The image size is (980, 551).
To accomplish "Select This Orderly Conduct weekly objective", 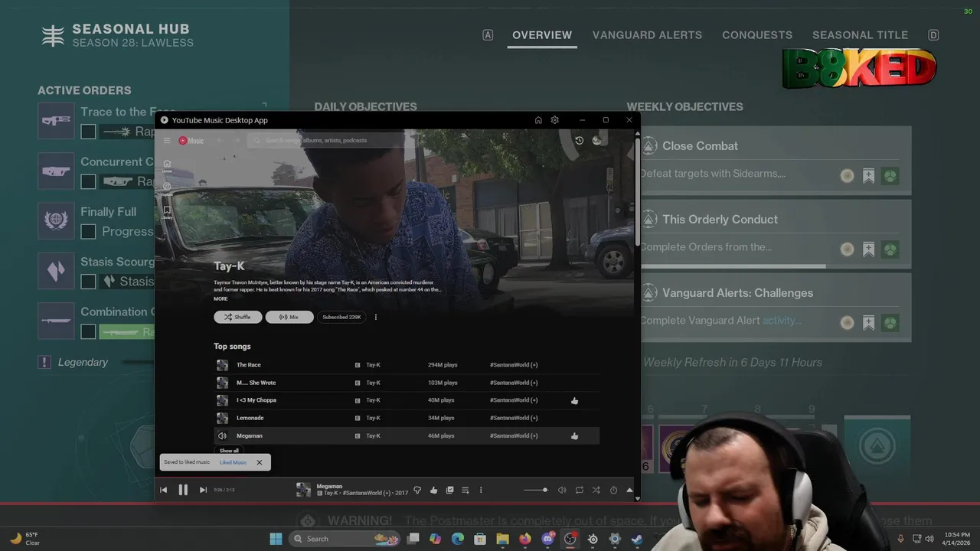I will click(x=776, y=233).
